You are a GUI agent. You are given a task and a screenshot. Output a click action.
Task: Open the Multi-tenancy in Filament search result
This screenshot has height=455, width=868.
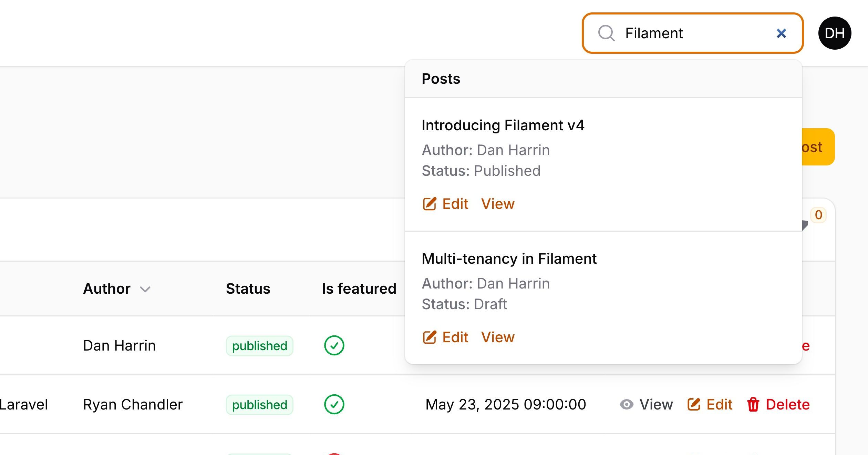click(509, 259)
